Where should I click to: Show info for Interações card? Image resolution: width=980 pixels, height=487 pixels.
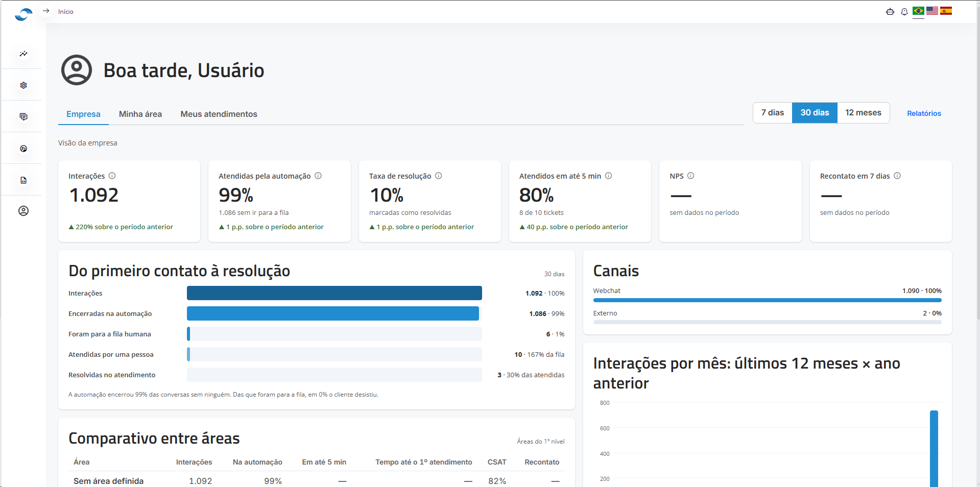112,176
